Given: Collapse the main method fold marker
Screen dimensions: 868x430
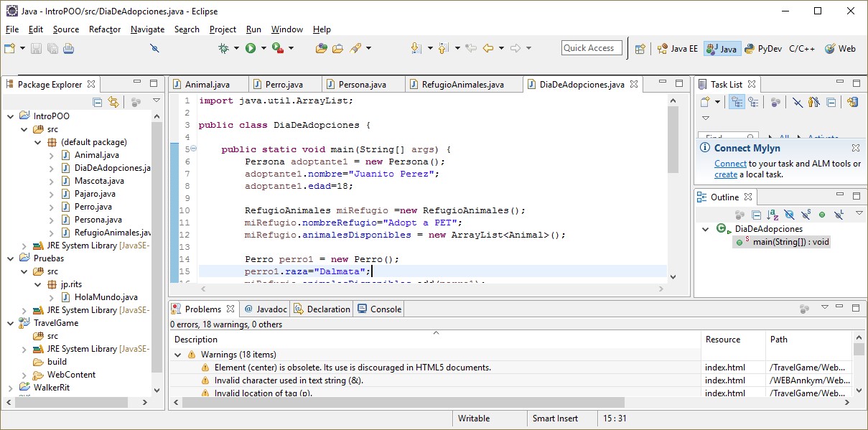Looking at the screenshot, I should click(194, 149).
